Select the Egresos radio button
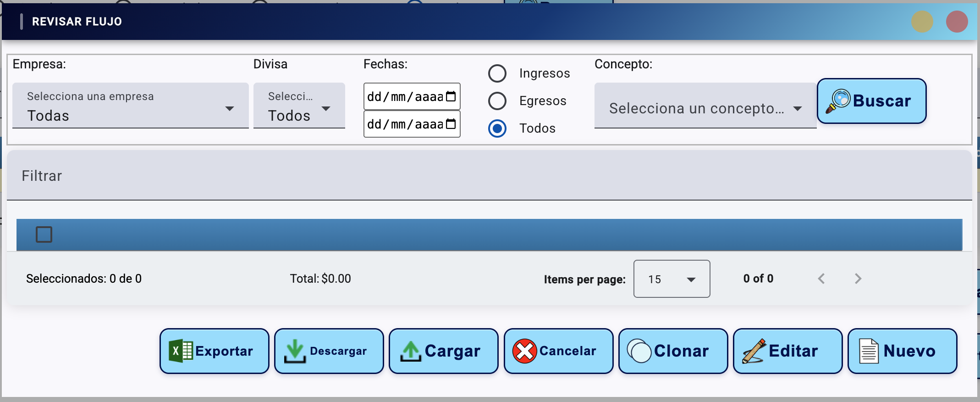980x402 pixels. (497, 101)
